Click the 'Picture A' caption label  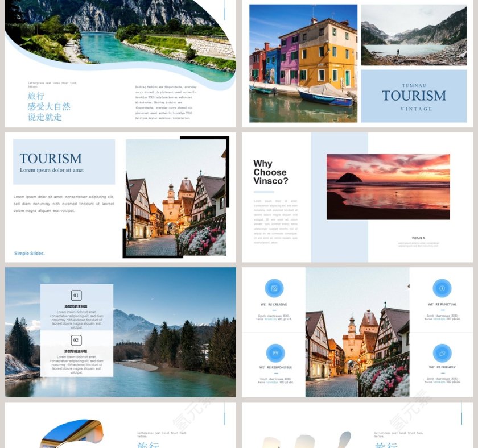pos(418,238)
